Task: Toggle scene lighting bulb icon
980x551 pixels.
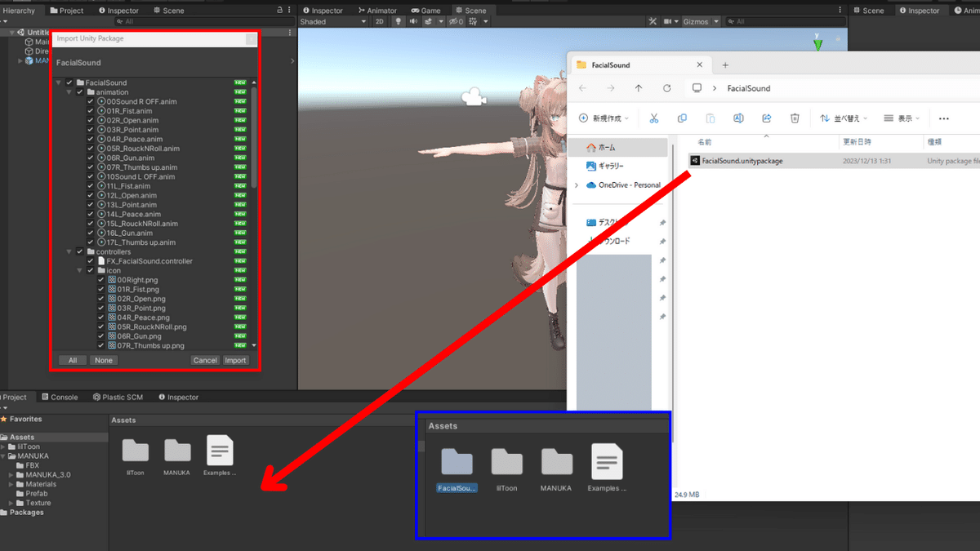Action: click(x=399, y=22)
